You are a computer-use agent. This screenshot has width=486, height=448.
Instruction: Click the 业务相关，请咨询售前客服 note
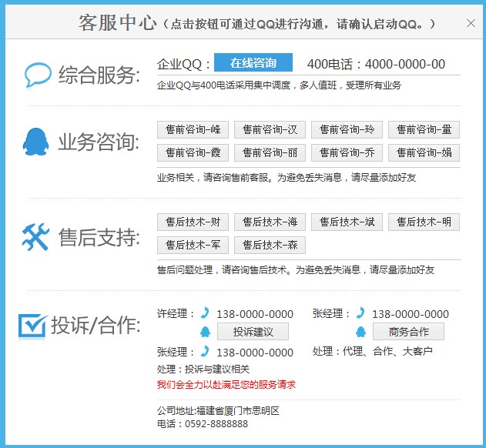point(287,178)
